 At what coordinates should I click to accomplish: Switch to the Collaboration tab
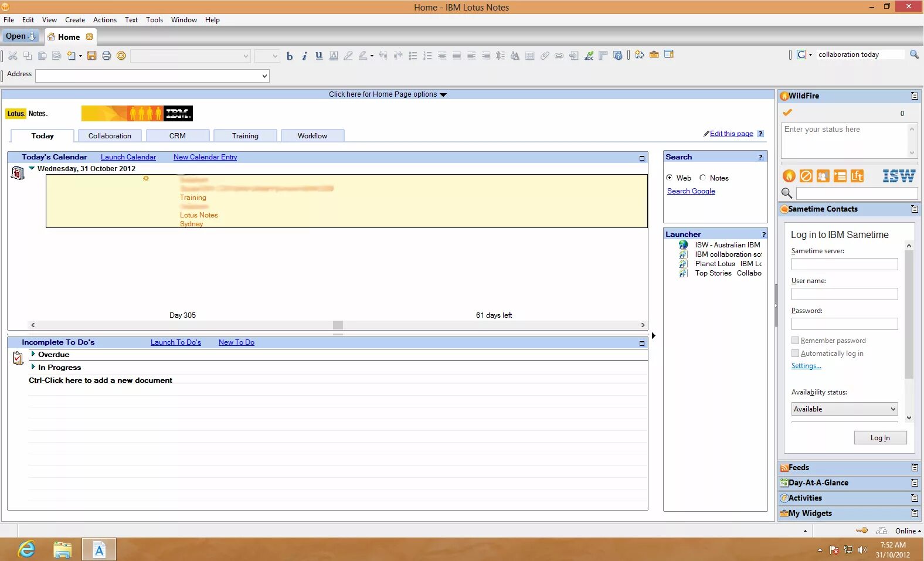110,136
